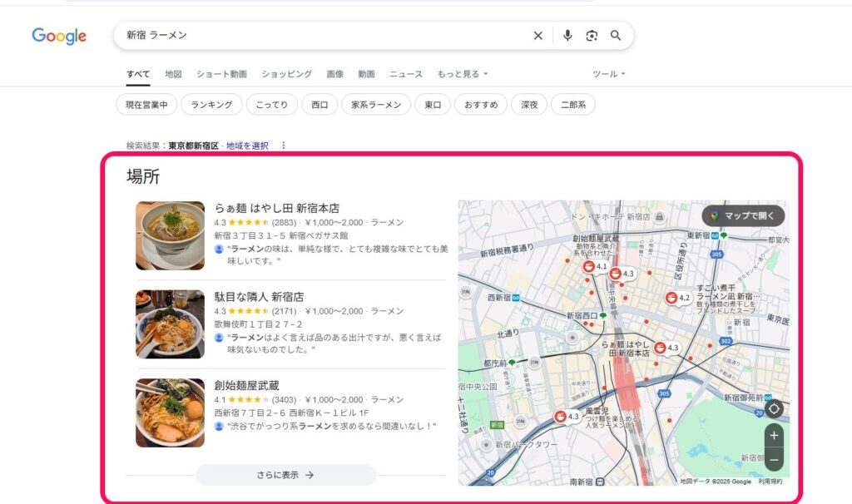Open the ニュース tab
The width and height of the screenshot is (852, 504).
[406, 74]
